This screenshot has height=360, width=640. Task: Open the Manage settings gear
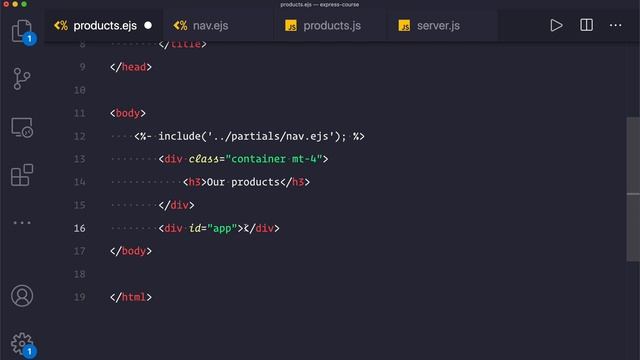click(x=22, y=344)
